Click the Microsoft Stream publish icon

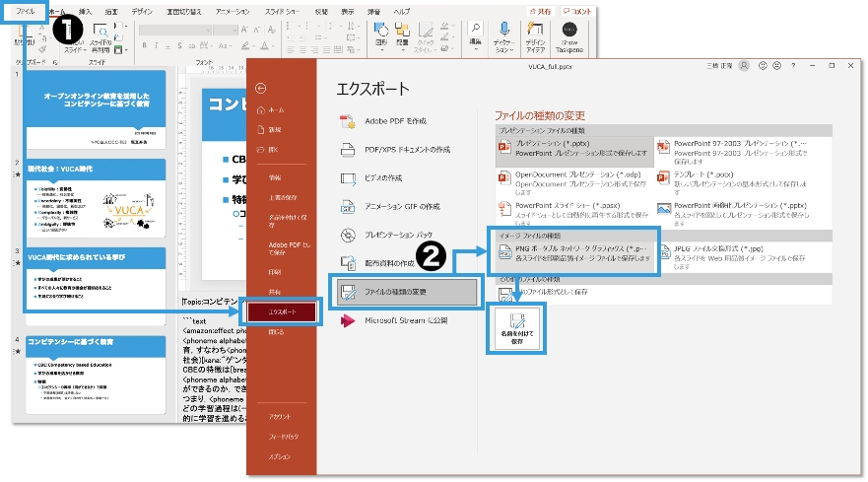pyautogui.click(x=346, y=321)
